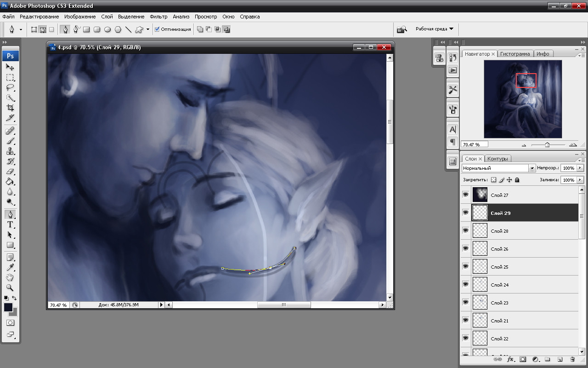Select the Notes tool

[x=10, y=257]
